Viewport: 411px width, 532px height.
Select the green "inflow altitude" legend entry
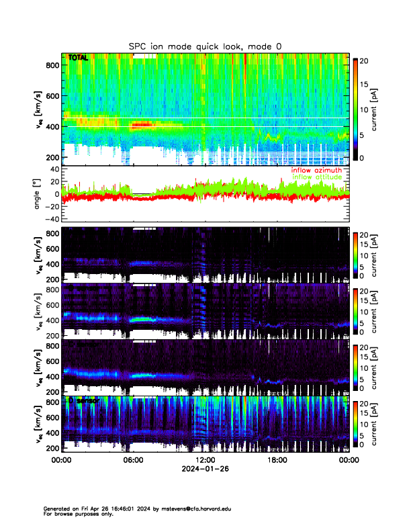coord(320,177)
